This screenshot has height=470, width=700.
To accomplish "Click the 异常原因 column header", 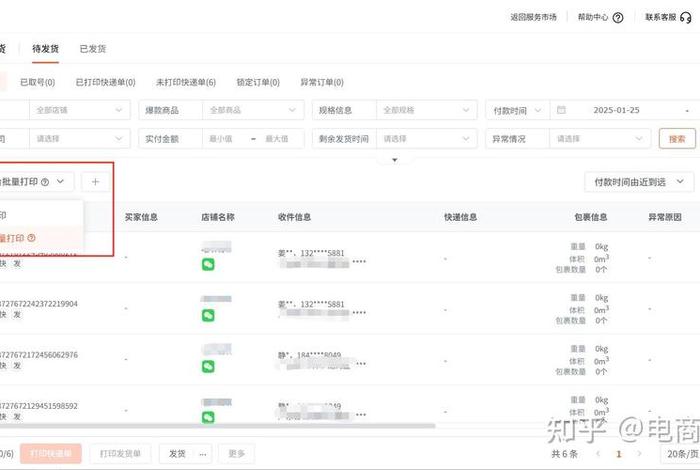I will click(665, 217).
